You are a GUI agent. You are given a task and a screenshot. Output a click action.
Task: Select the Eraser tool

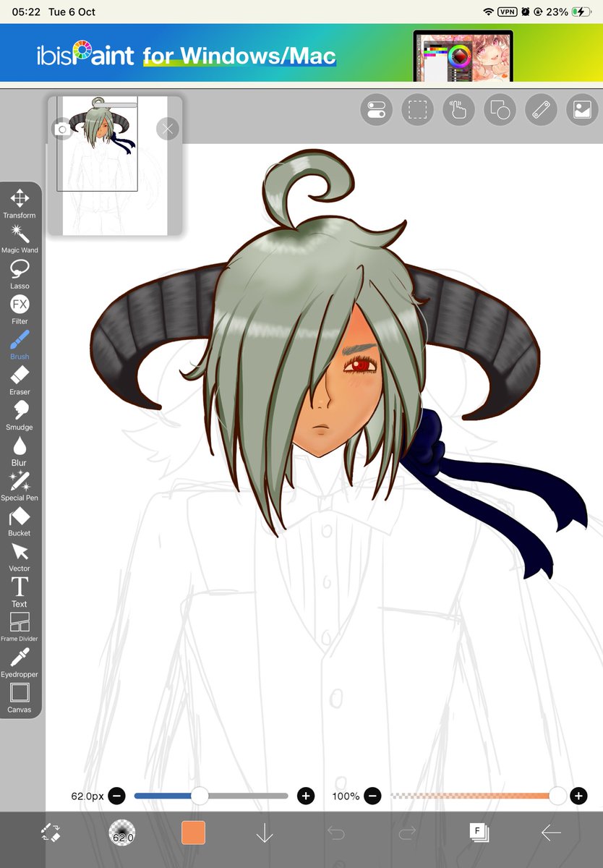(x=20, y=380)
